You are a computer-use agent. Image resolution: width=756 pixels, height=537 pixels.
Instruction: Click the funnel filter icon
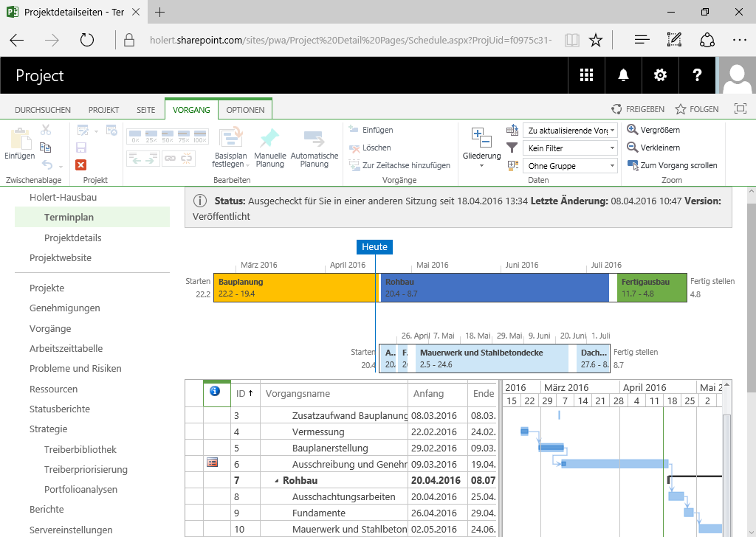[x=512, y=148]
